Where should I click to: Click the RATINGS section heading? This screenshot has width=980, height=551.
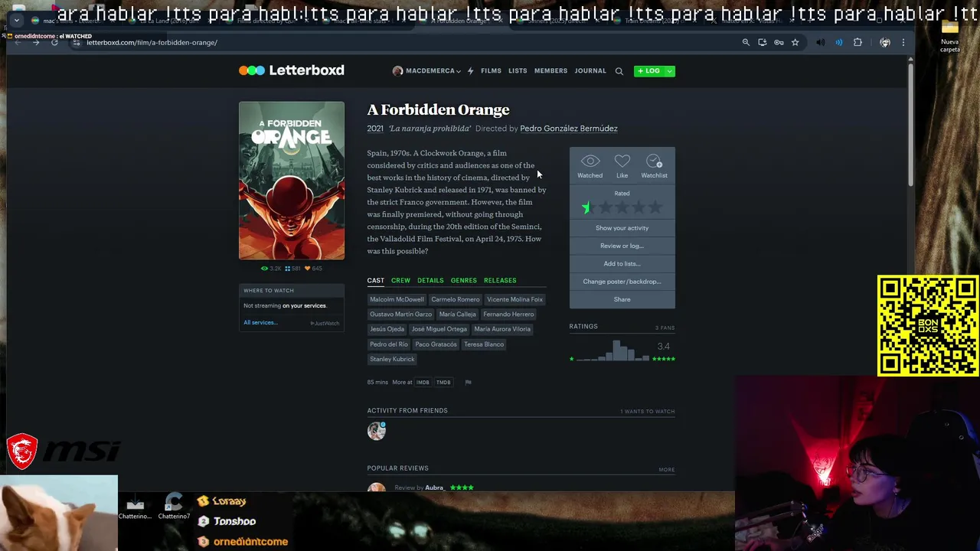[583, 327]
